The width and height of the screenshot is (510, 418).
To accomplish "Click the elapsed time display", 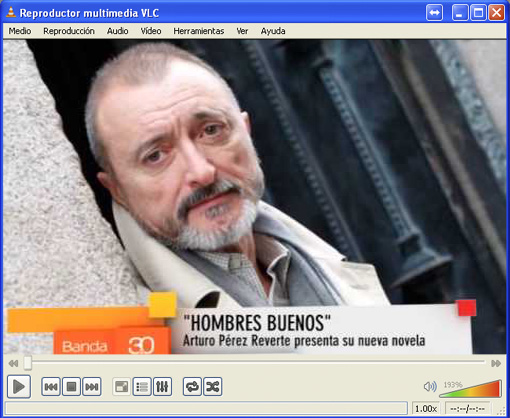I will click(467, 408).
